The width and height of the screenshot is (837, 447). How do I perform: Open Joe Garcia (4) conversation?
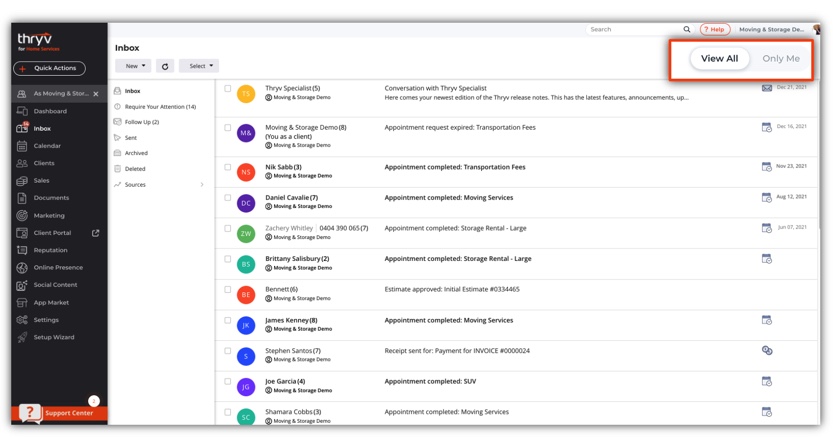[x=285, y=381]
